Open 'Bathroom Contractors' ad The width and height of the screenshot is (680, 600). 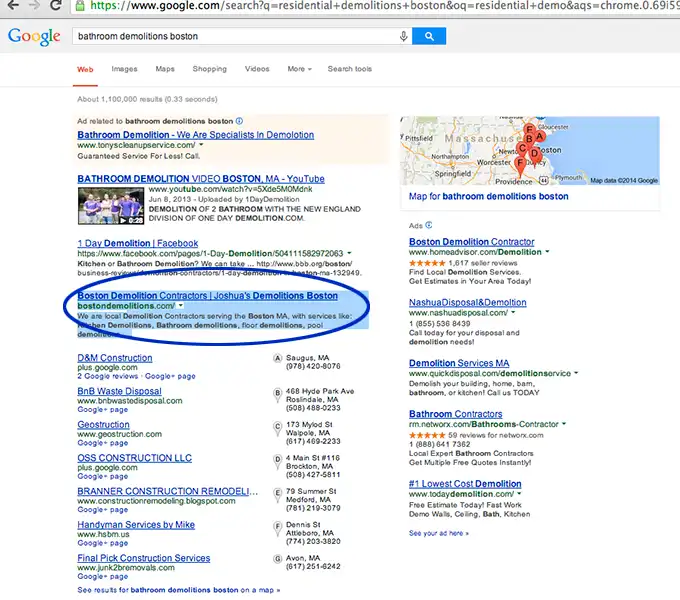455,414
